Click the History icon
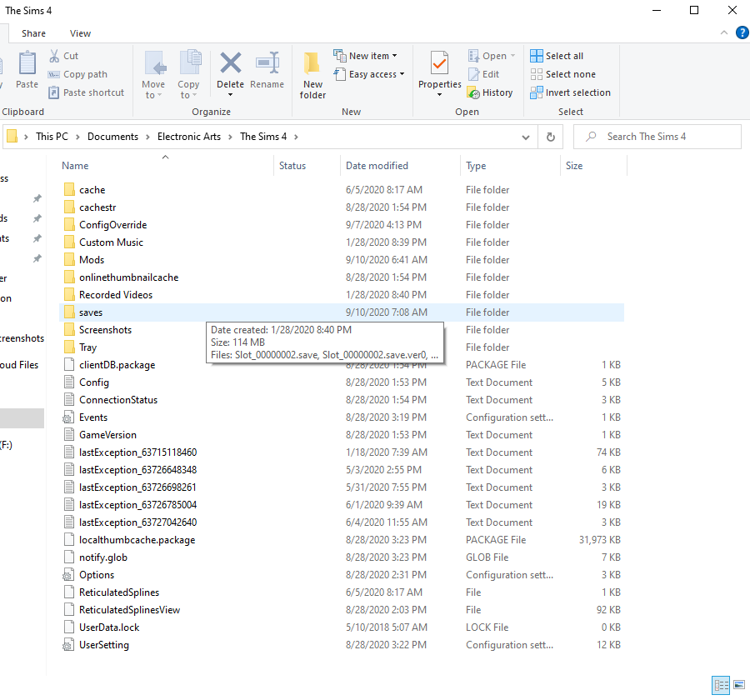Image resolution: width=750 pixels, height=700 pixels. tap(473, 92)
